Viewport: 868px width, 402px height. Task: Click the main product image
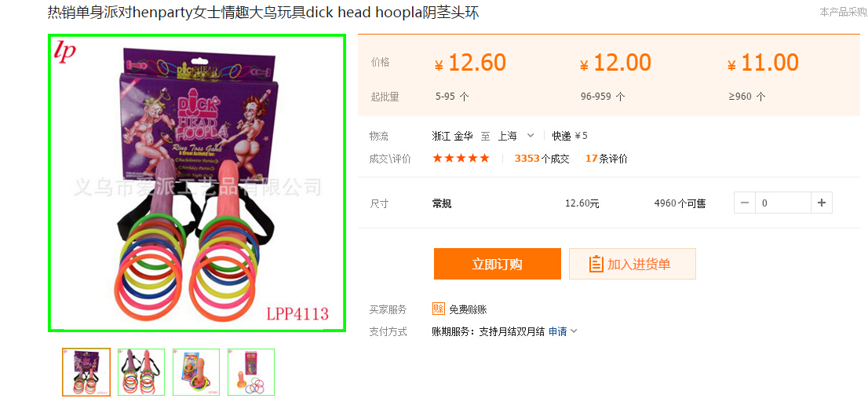coord(197,183)
